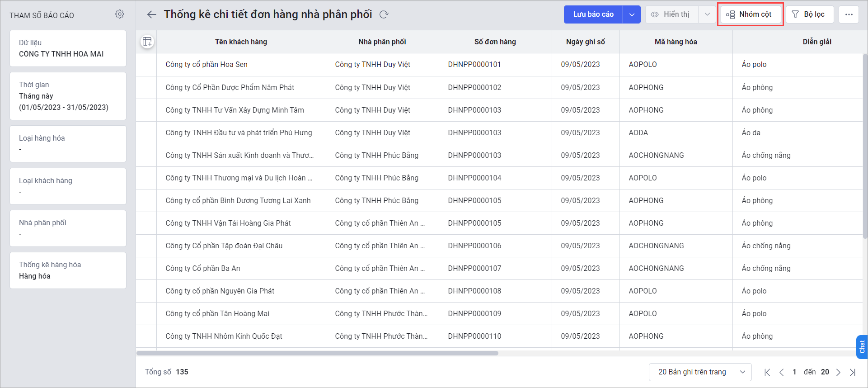Go to the previous page
868x388 pixels.
[x=781, y=372]
